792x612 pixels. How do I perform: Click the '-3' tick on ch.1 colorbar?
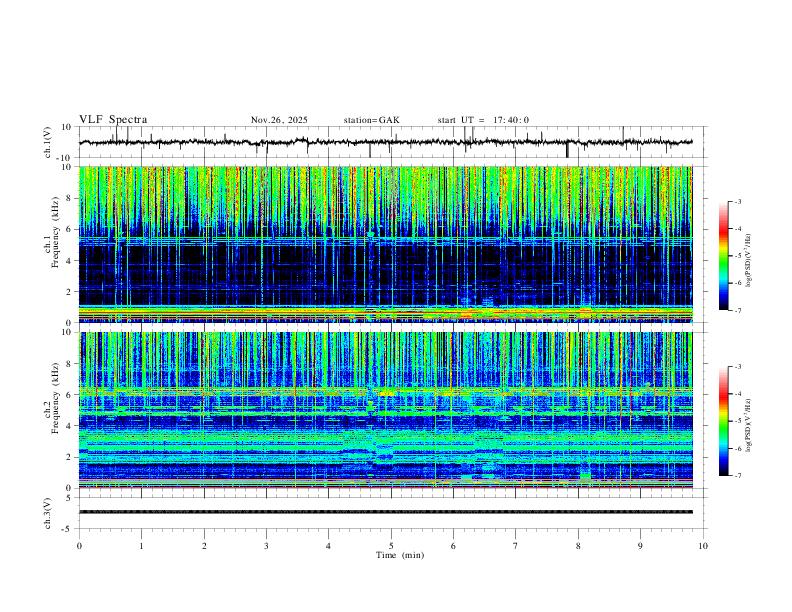point(737,202)
